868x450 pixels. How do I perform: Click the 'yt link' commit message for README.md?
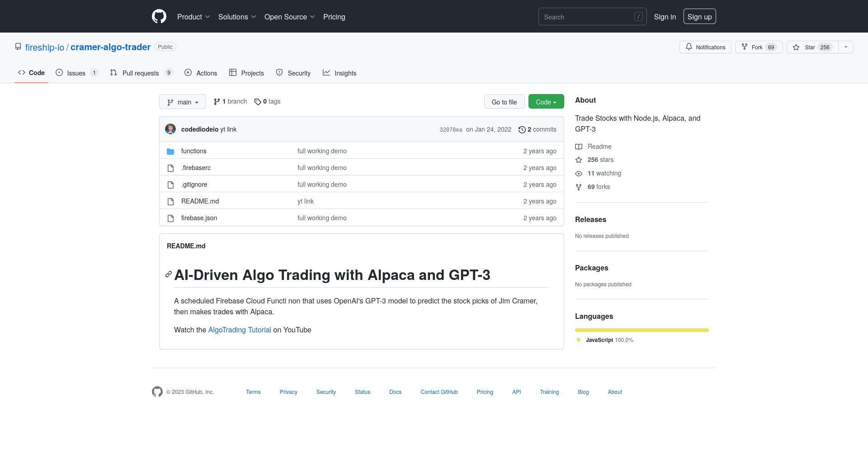[306, 201]
